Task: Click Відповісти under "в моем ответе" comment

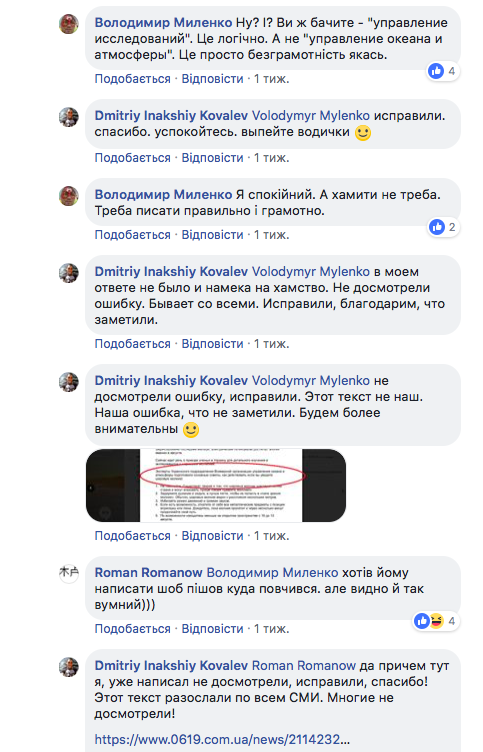Action: (212, 344)
